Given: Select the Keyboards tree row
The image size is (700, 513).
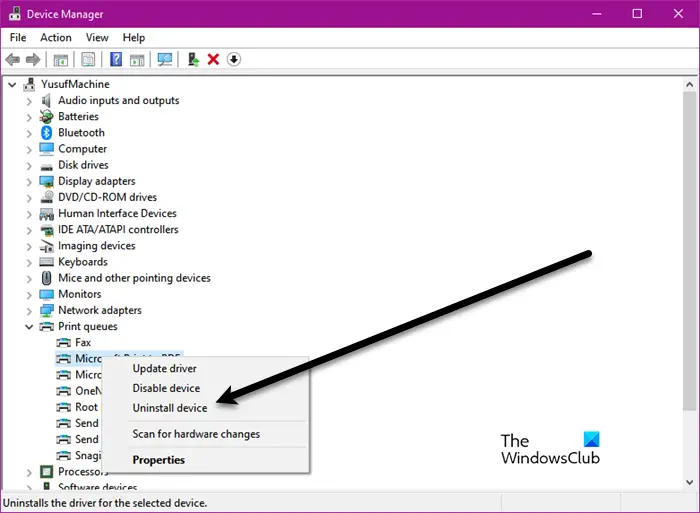Looking at the screenshot, I should click(83, 262).
